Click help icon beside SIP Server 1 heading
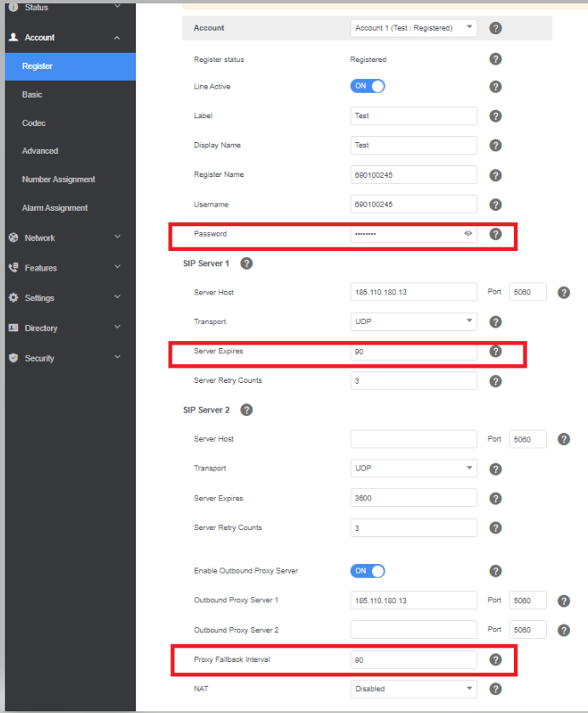The width and height of the screenshot is (588, 713). 246,264
